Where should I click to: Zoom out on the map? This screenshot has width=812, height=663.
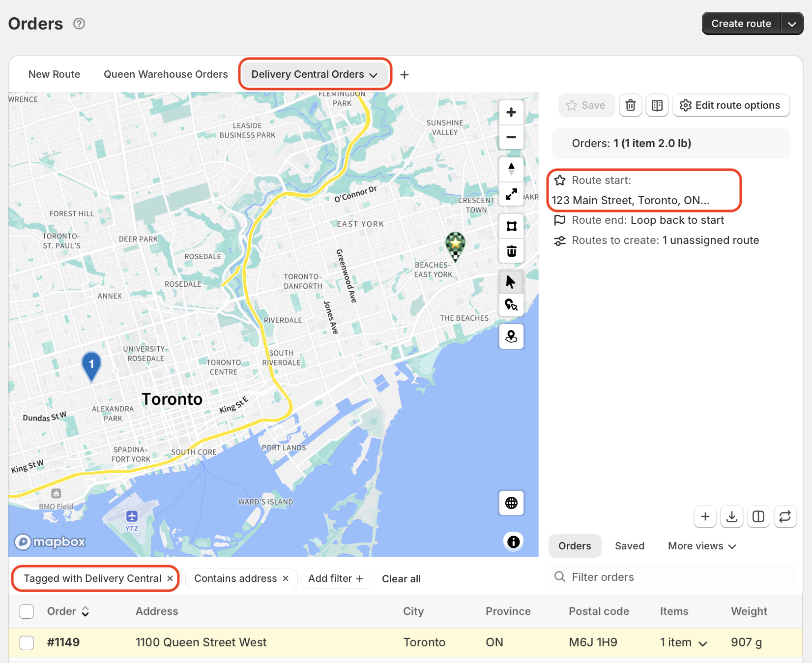pyautogui.click(x=511, y=137)
